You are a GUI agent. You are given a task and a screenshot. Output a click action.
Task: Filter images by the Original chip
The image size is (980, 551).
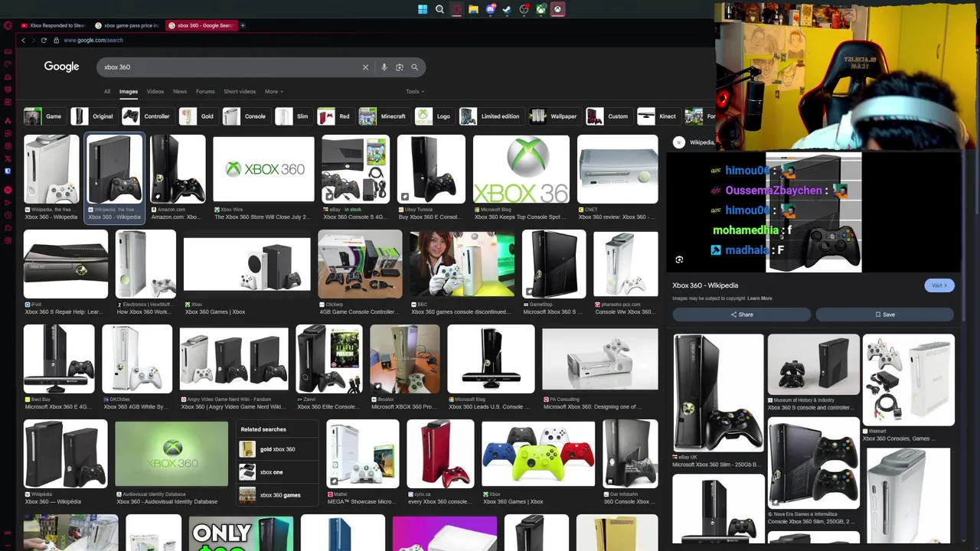(x=93, y=116)
